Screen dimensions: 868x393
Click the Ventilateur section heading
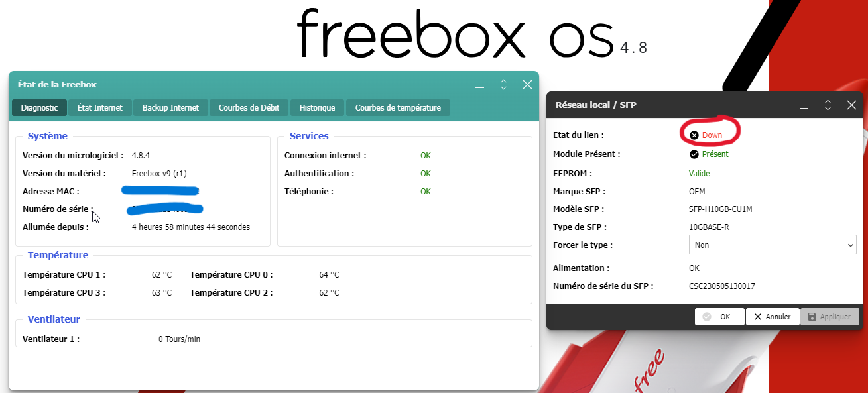click(54, 319)
